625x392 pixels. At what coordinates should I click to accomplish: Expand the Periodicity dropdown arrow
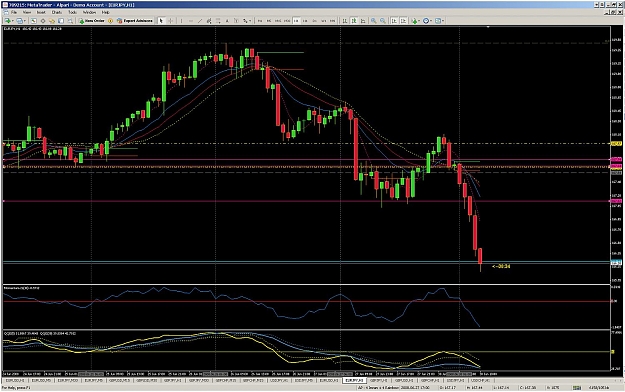tap(431, 21)
